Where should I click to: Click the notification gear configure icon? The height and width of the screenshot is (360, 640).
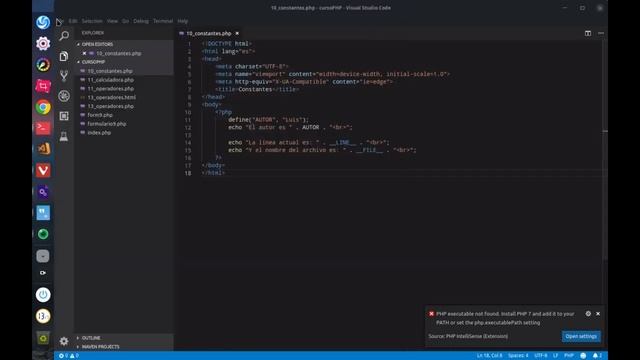588,313
